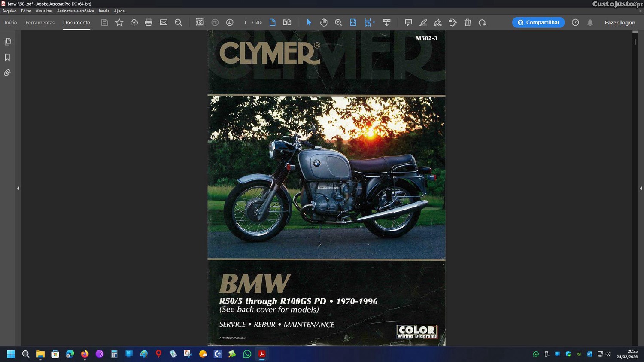Select the Hand pan tool
The width and height of the screenshot is (644, 362).
pos(324,22)
